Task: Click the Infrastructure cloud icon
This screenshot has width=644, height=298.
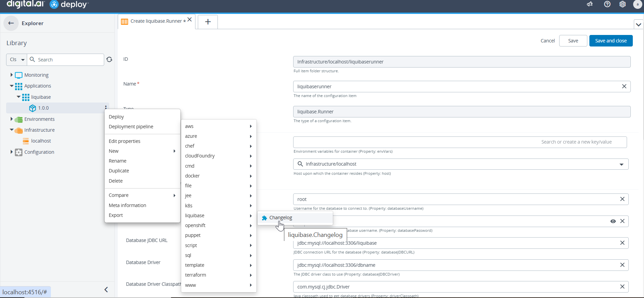Action: tap(19, 130)
